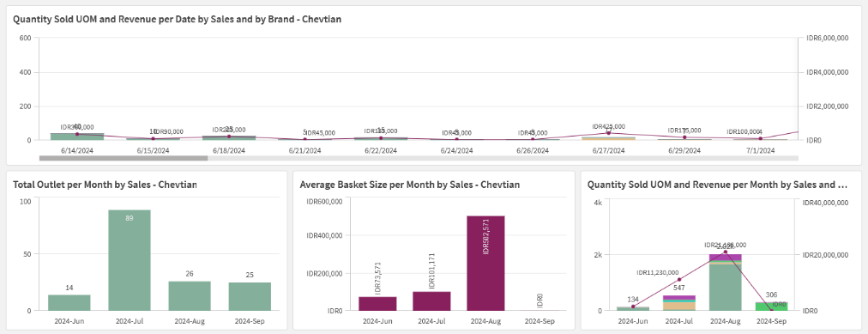This screenshot has width=868, height=334.
Task: Click the 2024-Aug stacked bar's large green segment
Action: coord(725,288)
